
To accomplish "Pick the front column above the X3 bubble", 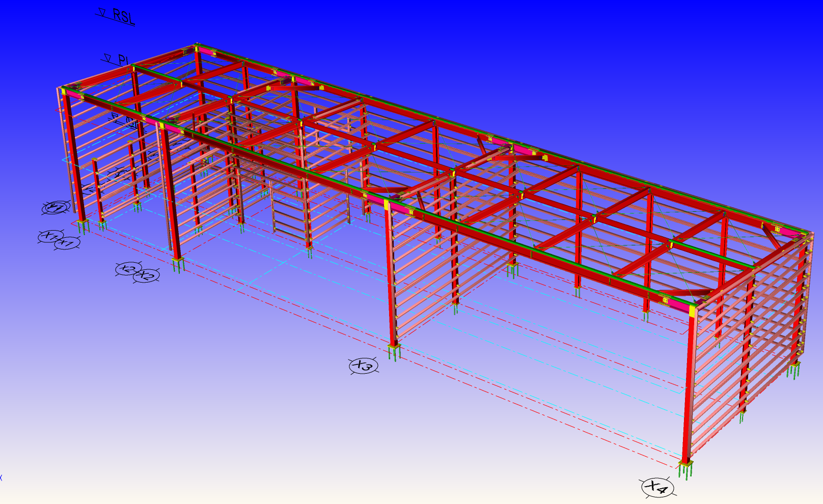I will pyautogui.click(x=390, y=275).
